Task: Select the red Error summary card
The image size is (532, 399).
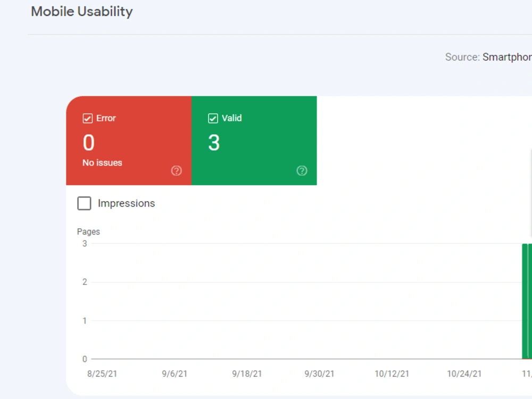Action: 129,140
